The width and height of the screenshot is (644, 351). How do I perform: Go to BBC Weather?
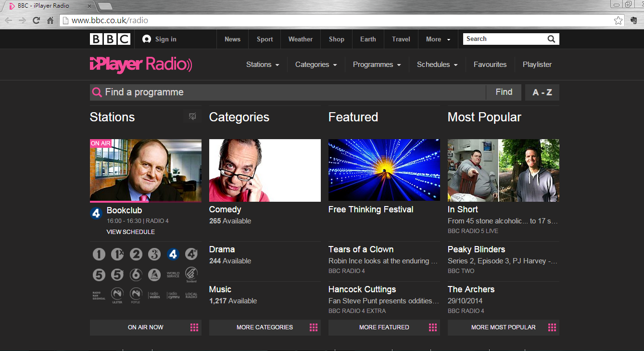click(x=301, y=39)
